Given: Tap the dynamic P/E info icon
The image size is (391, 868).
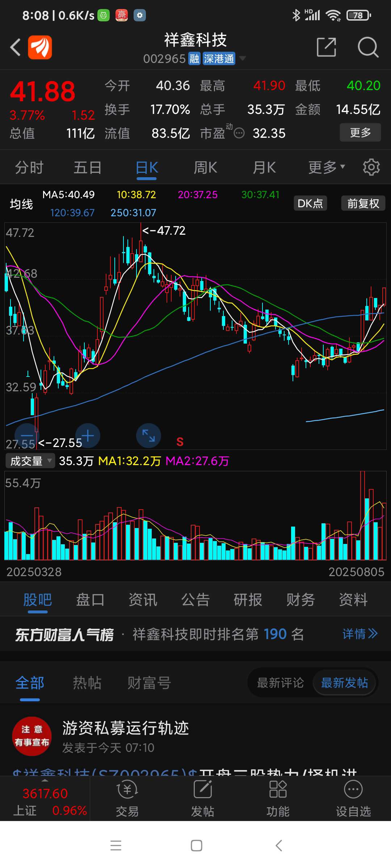Looking at the screenshot, I should pos(239,133).
